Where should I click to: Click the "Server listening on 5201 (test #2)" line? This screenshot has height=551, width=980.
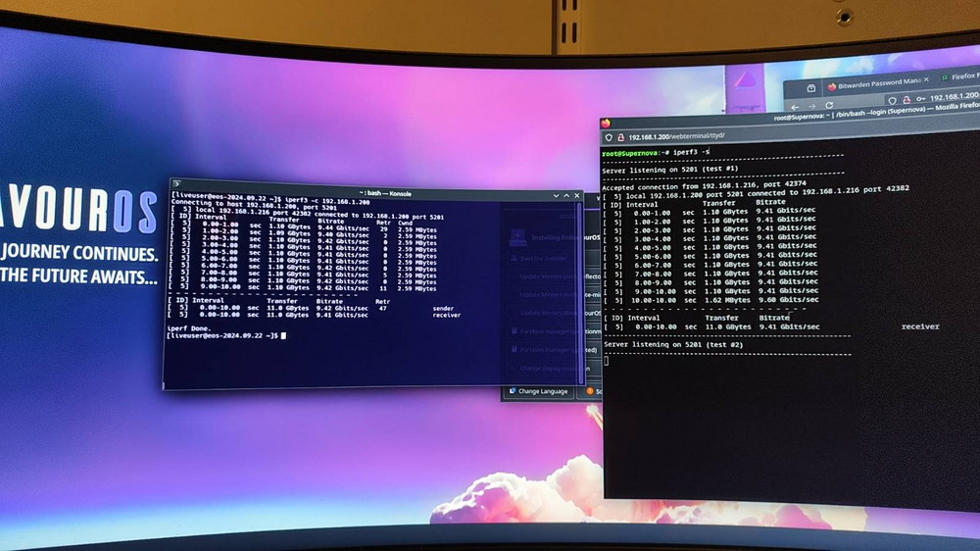point(673,344)
